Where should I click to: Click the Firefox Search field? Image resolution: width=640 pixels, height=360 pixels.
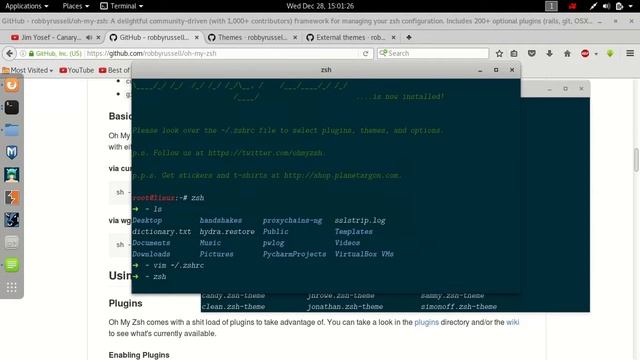tap(433, 53)
